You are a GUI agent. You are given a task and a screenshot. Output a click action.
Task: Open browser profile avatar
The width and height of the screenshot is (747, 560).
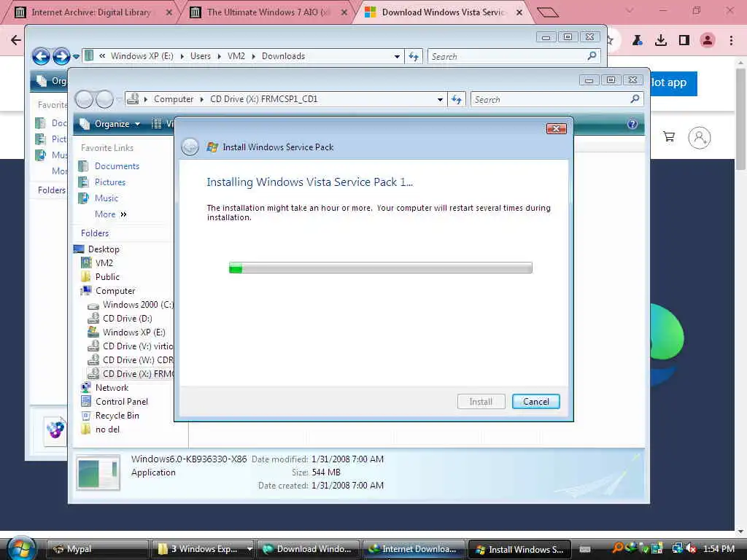click(708, 41)
